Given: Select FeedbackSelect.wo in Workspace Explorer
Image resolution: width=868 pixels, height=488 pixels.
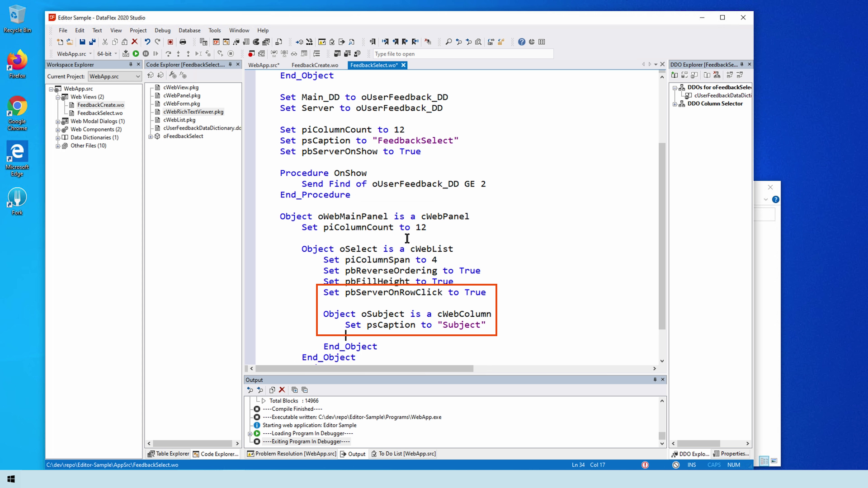Looking at the screenshot, I should pyautogui.click(x=99, y=113).
